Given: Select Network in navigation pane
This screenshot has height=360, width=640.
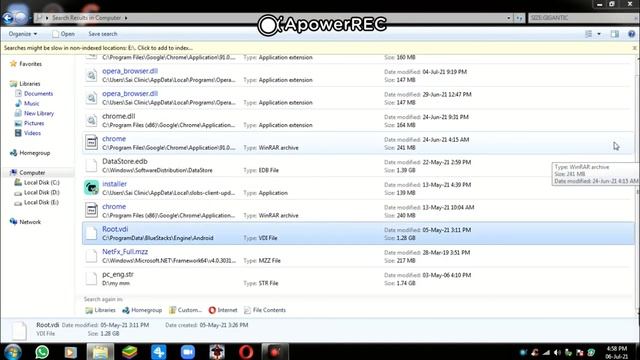Looking at the screenshot, I should pyautogui.click(x=30, y=222).
